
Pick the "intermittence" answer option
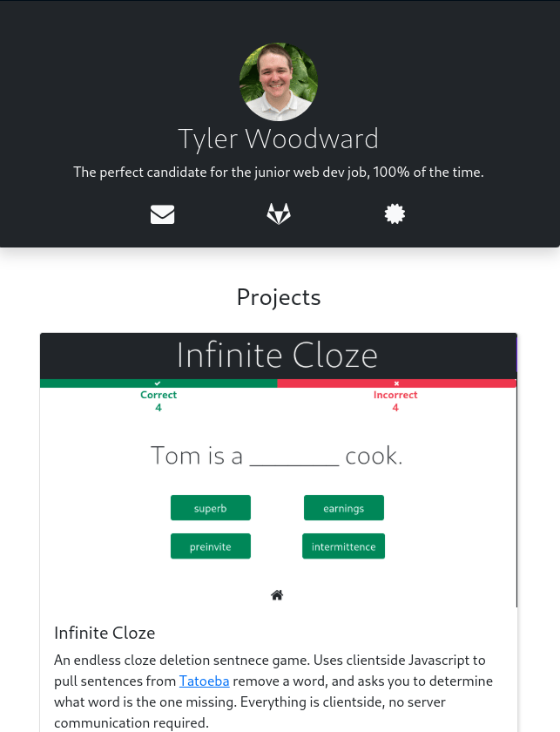pyautogui.click(x=343, y=546)
